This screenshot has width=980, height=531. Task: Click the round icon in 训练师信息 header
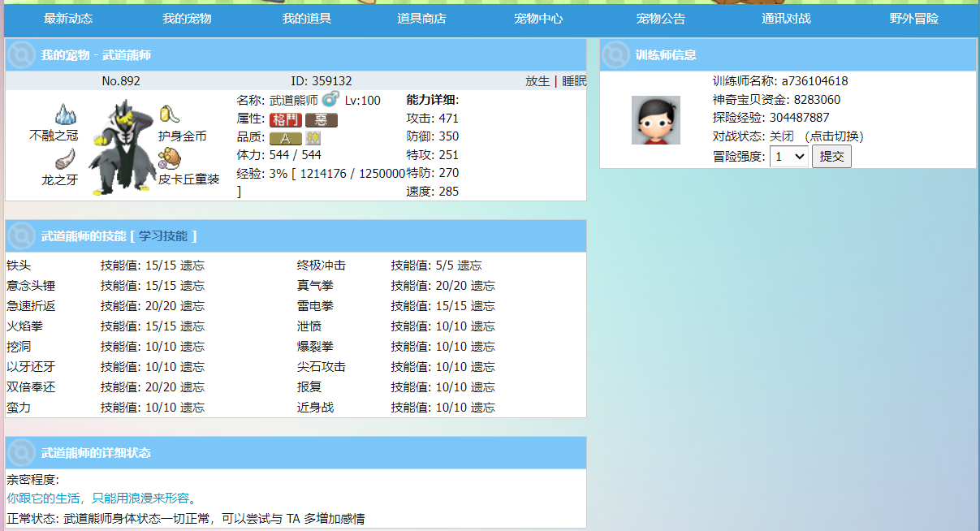tap(616, 55)
